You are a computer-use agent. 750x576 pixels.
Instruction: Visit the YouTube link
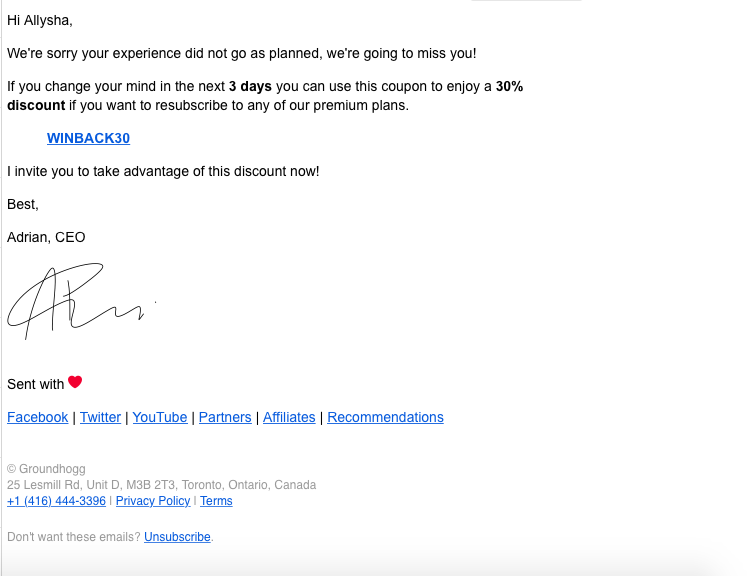[x=160, y=417]
